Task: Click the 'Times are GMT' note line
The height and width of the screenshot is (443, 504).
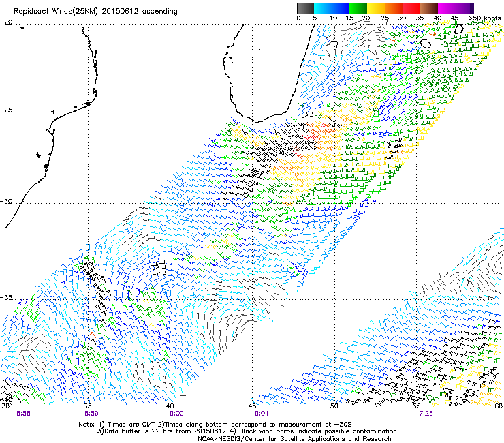Action: (x=215, y=425)
